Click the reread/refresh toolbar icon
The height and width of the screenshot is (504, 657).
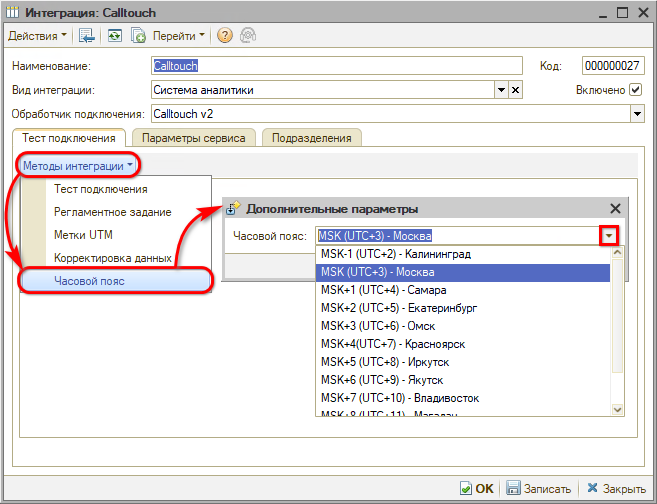(114, 36)
